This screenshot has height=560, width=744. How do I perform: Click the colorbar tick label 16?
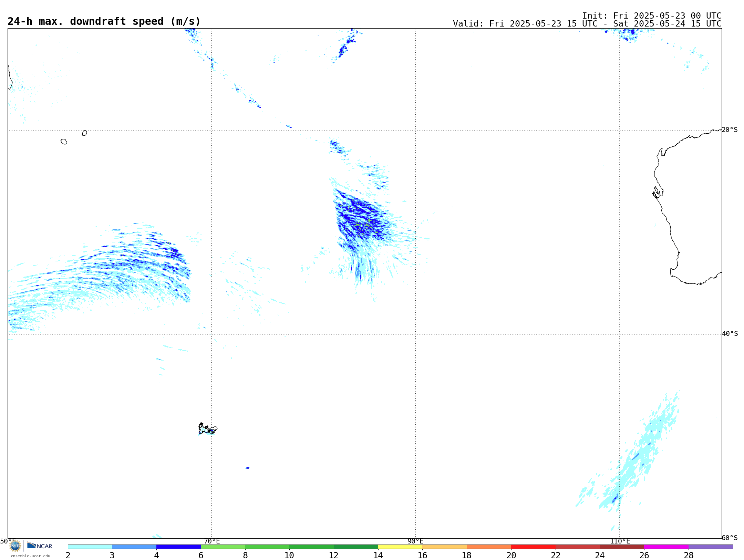(422, 556)
